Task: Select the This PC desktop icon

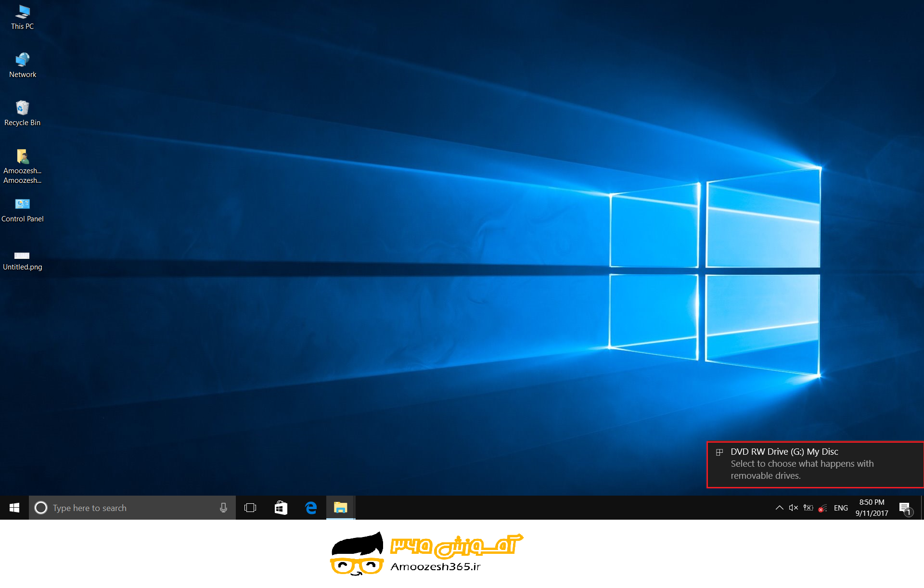Action: tap(22, 17)
